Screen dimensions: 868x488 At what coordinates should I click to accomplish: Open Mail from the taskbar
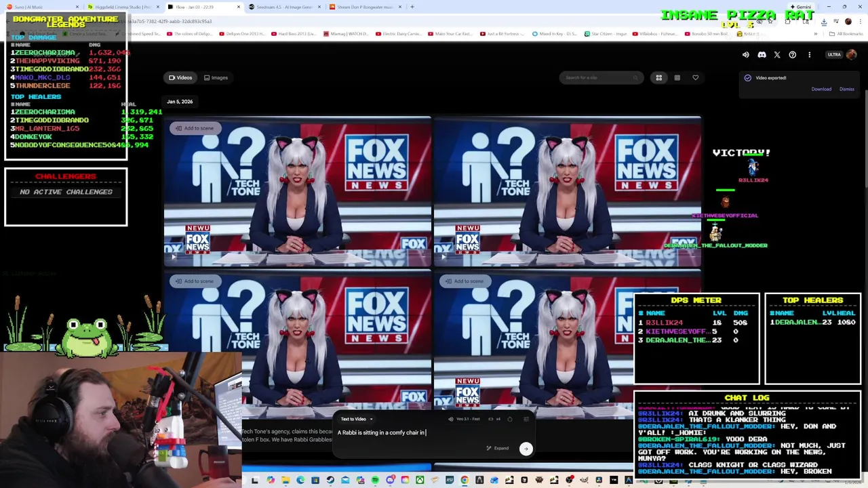(x=345, y=481)
